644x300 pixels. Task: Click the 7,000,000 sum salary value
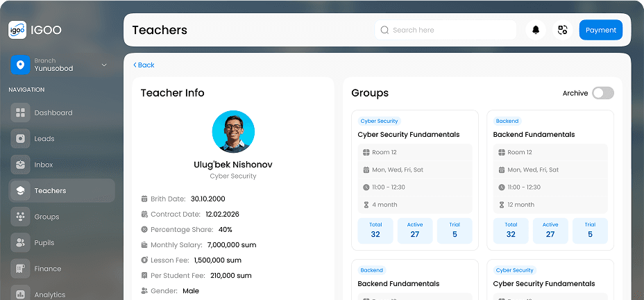[232, 245]
